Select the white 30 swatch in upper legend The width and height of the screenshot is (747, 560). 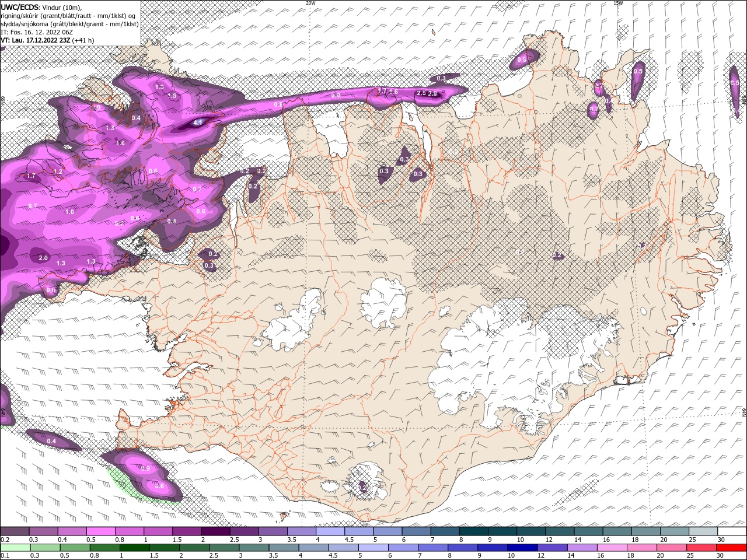tap(732, 531)
